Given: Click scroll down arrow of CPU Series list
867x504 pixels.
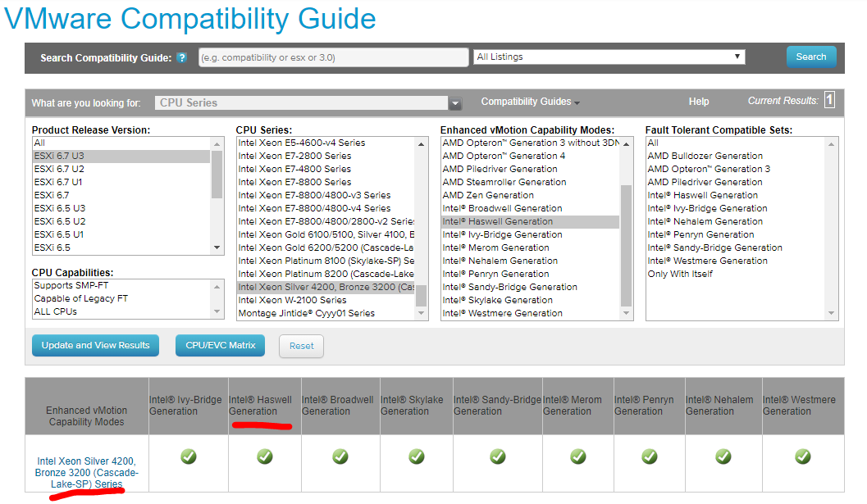Looking at the screenshot, I should (422, 313).
